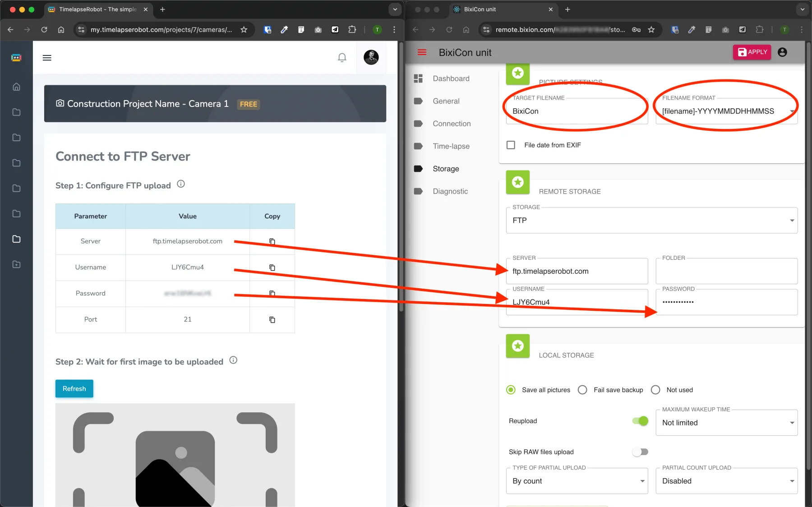Viewport: 812px width, 507px height.
Task: Go to home icon in TimelapseRobot sidebar
Action: pyautogui.click(x=16, y=87)
